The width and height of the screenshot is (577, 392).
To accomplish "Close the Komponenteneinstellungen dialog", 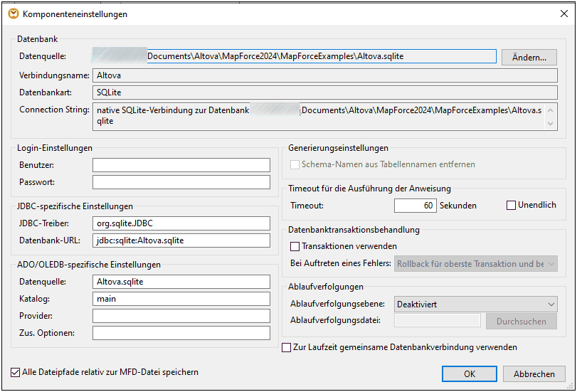I will [560, 14].
